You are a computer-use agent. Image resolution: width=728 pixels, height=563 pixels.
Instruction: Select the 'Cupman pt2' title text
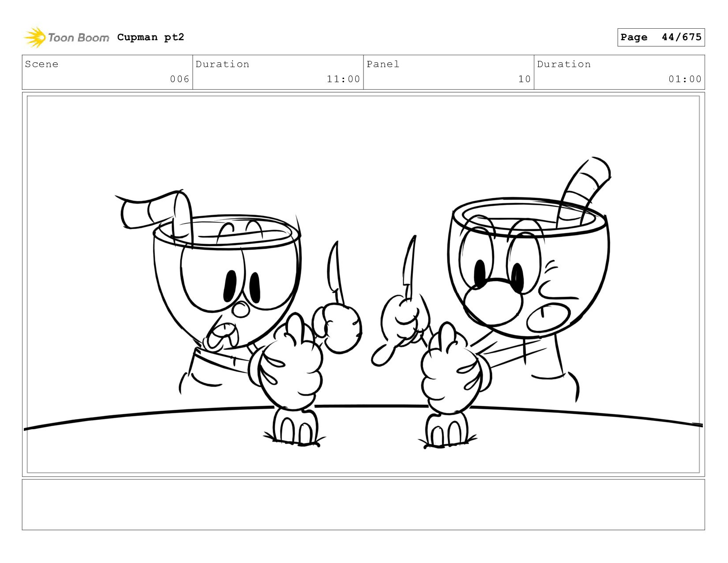click(150, 37)
